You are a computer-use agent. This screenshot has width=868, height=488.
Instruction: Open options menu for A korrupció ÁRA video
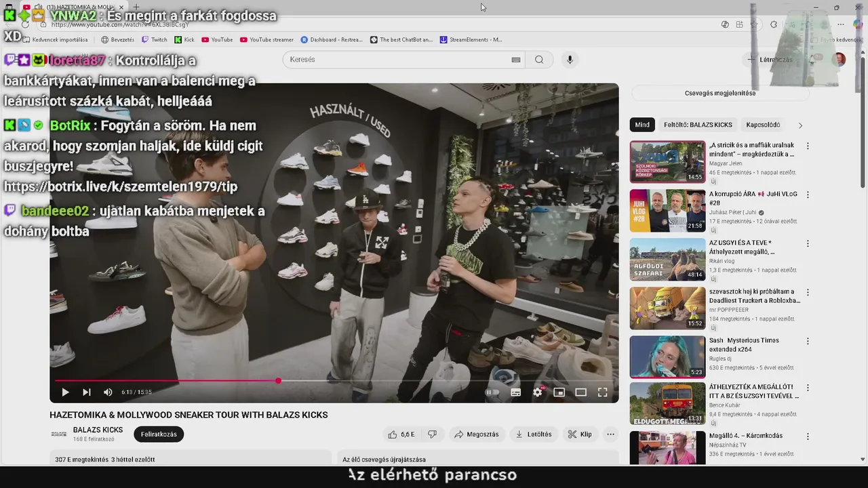[808, 195]
